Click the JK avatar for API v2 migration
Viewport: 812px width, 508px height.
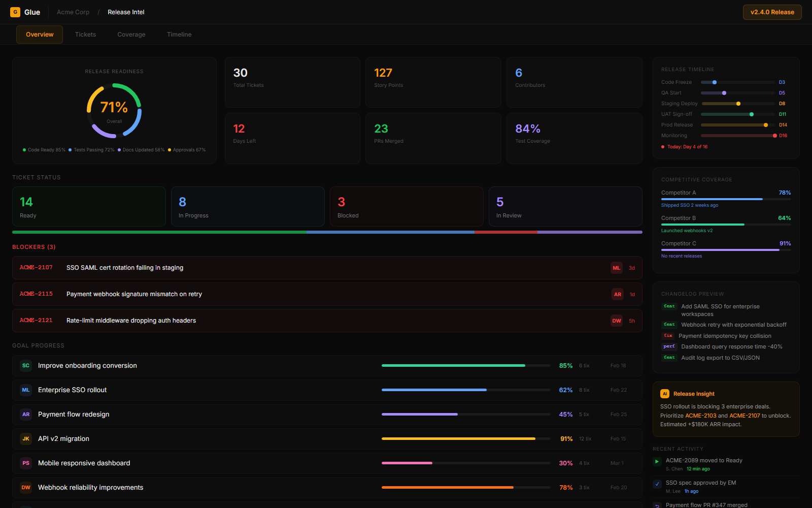[26, 439]
